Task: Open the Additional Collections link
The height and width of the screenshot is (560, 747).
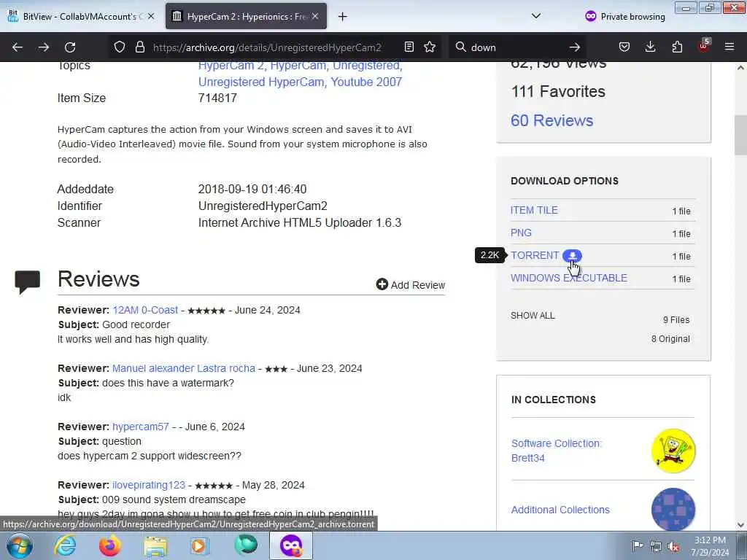Action: point(560,510)
